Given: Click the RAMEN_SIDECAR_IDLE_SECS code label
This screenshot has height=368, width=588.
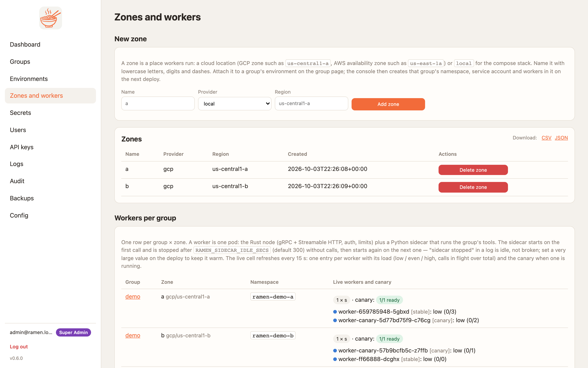Looking at the screenshot, I should pos(232,250).
